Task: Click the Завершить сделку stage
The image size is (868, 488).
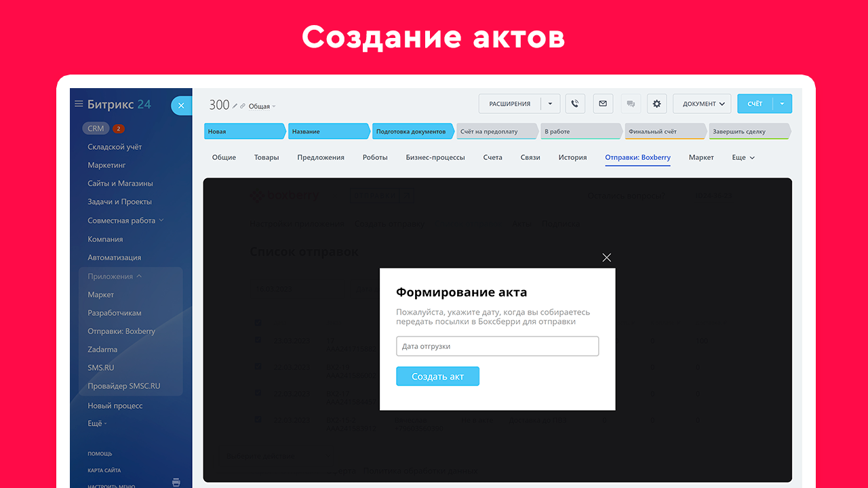Action: 749,131
